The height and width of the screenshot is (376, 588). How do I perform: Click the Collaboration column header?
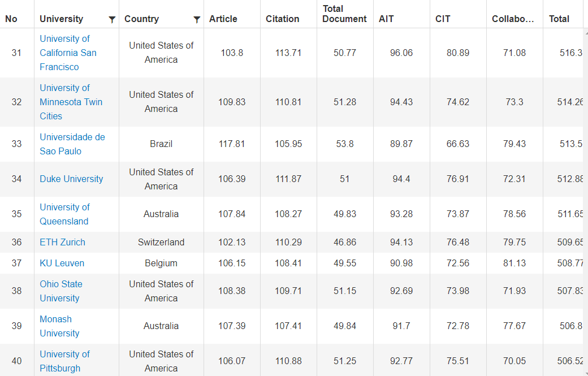coord(513,19)
